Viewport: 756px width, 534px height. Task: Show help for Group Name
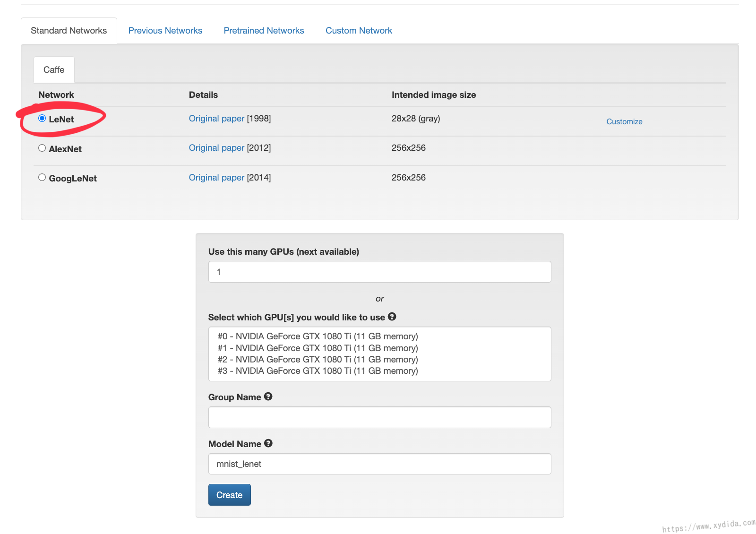click(268, 396)
